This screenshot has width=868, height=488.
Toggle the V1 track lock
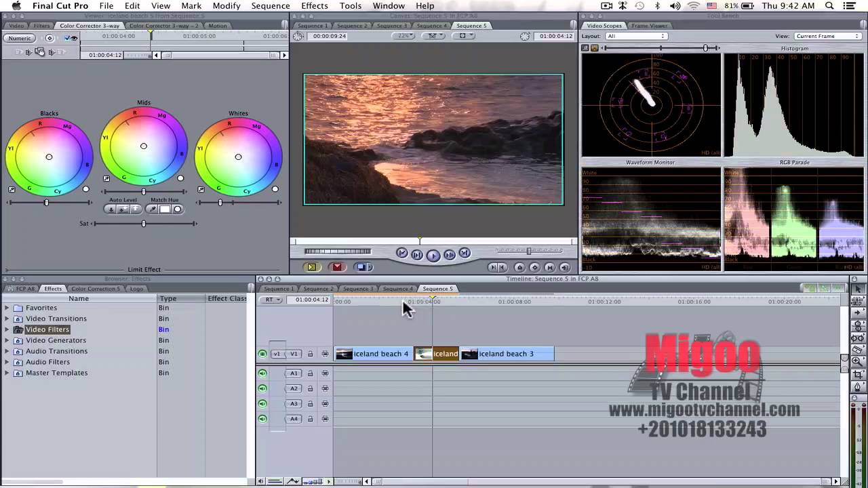(x=311, y=354)
